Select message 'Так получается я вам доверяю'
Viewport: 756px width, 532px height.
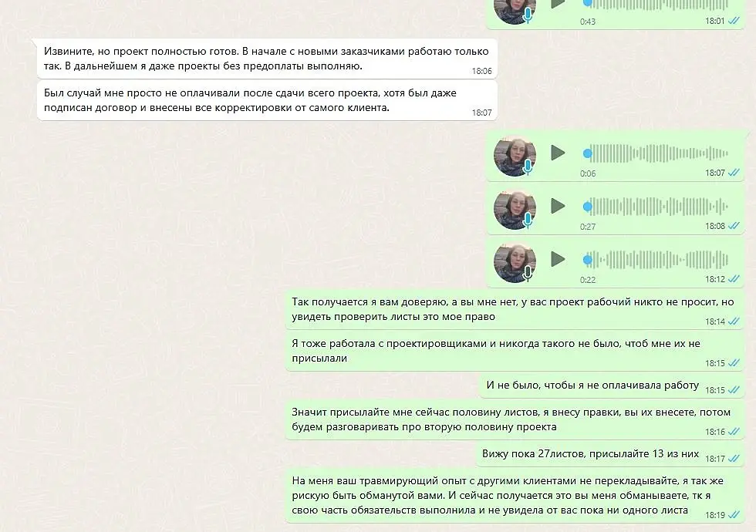[x=515, y=310]
